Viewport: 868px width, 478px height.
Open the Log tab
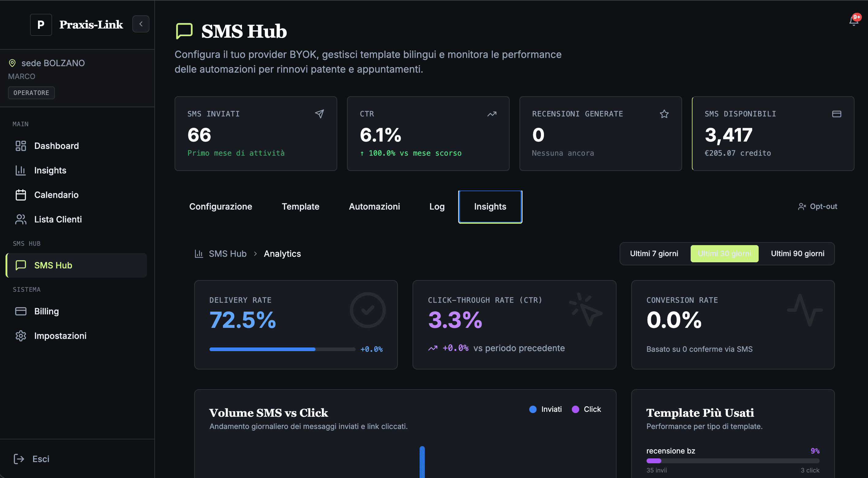[x=437, y=207]
